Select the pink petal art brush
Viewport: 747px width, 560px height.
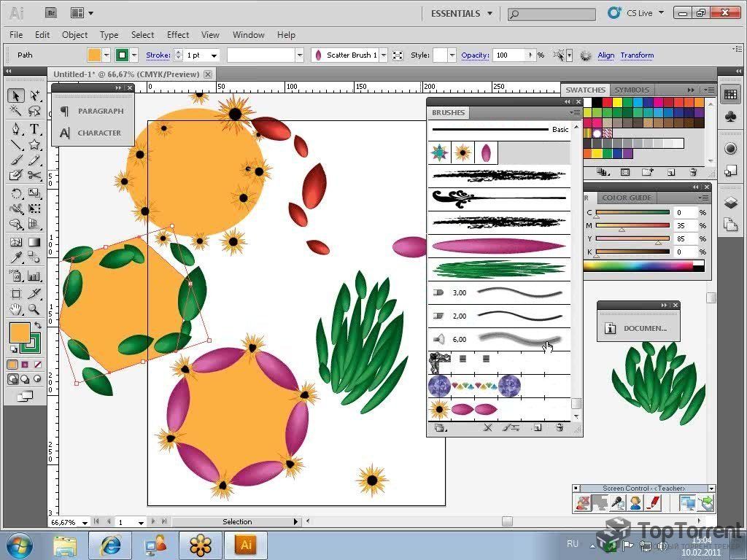tap(499, 246)
